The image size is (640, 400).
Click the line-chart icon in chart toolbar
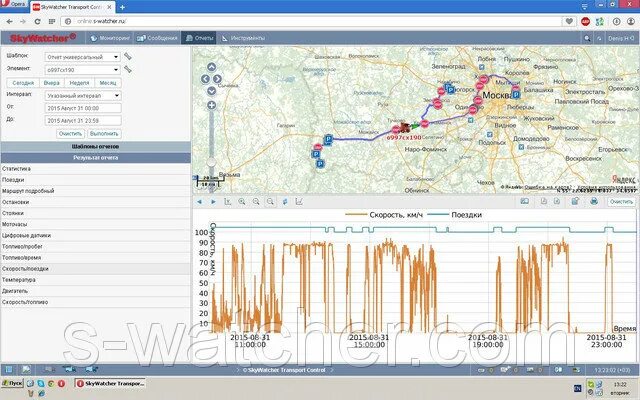[x=299, y=202]
